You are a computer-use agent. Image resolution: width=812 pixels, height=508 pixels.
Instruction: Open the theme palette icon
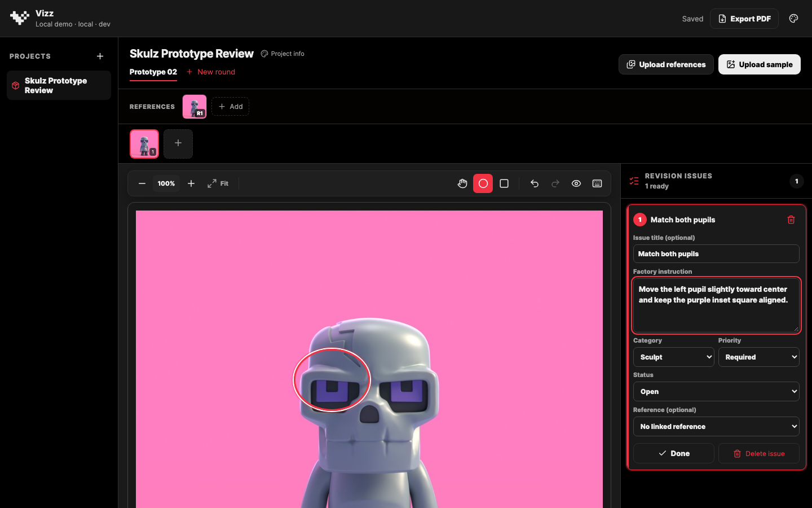[793, 19]
